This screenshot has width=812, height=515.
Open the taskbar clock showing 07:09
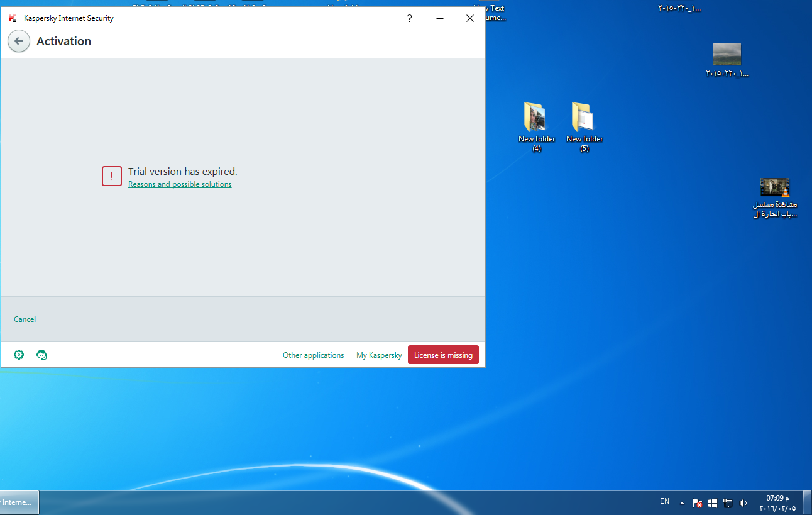tap(777, 503)
